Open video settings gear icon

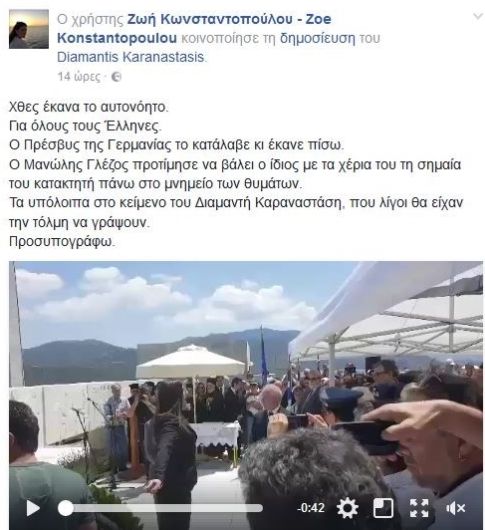pyautogui.click(x=347, y=508)
